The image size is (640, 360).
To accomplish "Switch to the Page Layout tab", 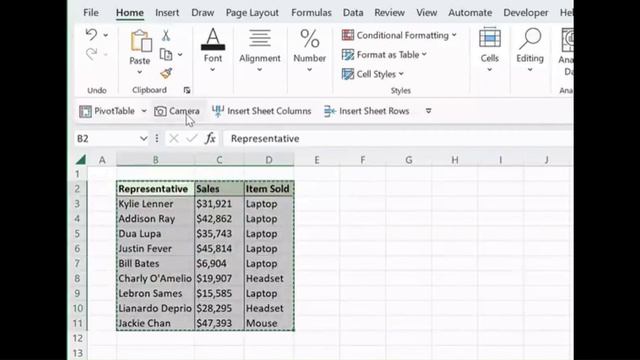I will 252,13.
